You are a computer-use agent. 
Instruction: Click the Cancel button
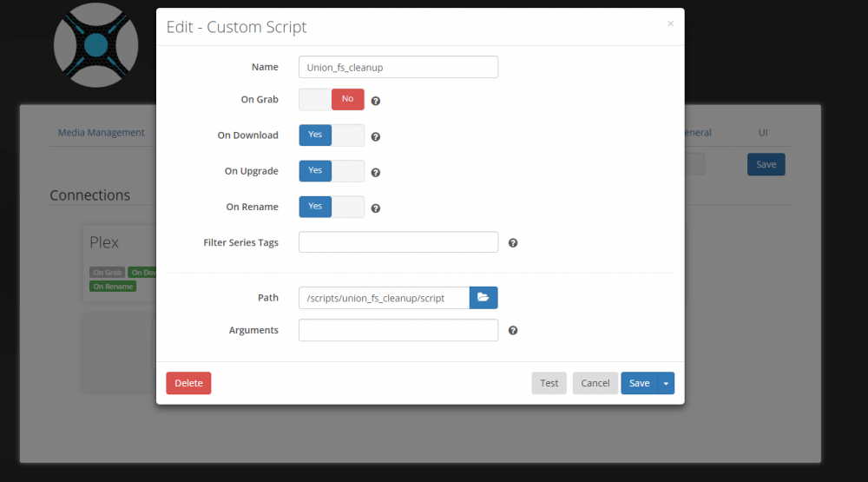(595, 383)
